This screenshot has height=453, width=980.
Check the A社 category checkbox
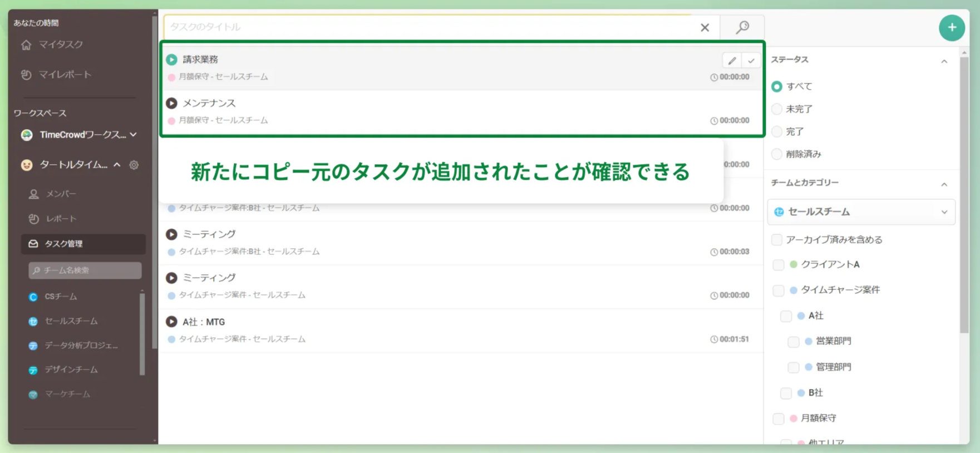(786, 316)
